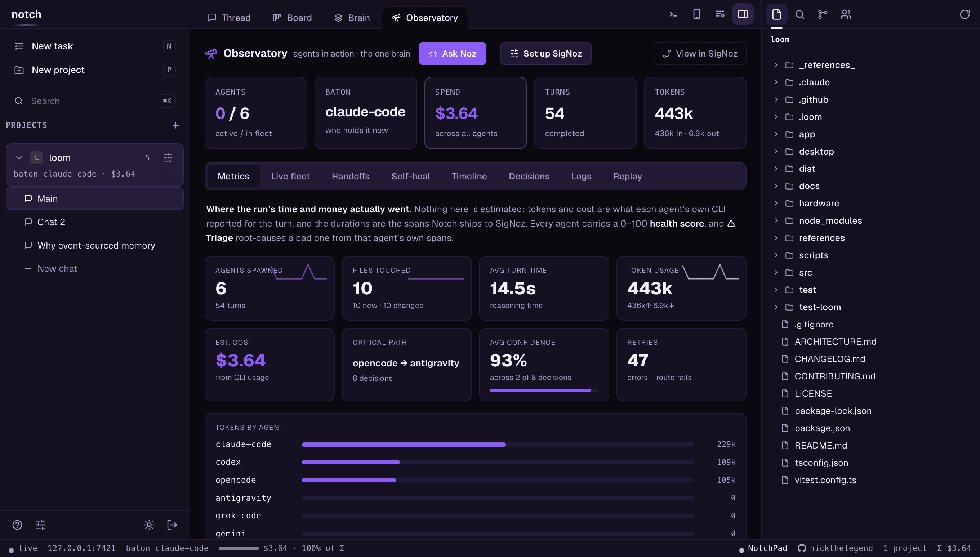This screenshot has height=557, width=980.
Task: Expand the .github folder
Action: coord(776,99)
